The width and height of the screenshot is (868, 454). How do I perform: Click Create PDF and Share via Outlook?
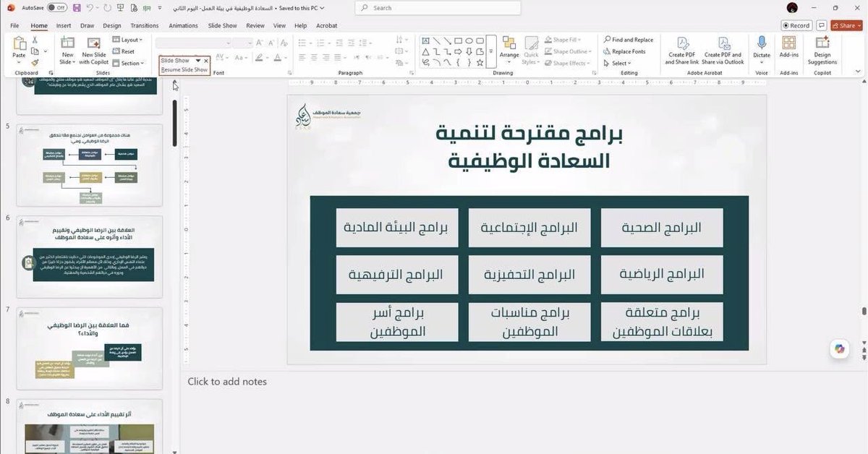(x=724, y=50)
